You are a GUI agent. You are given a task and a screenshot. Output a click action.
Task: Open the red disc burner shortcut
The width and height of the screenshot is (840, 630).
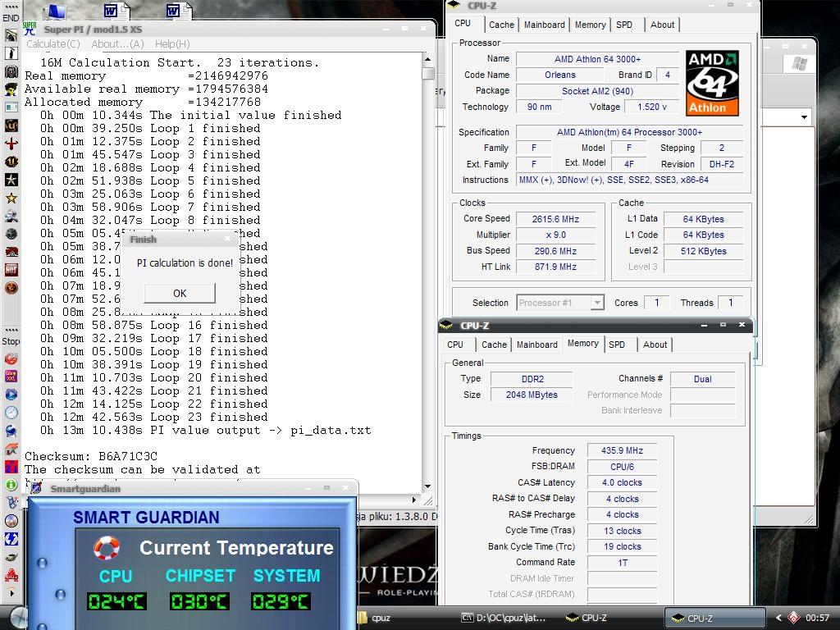pyautogui.click(x=11, y=358)
